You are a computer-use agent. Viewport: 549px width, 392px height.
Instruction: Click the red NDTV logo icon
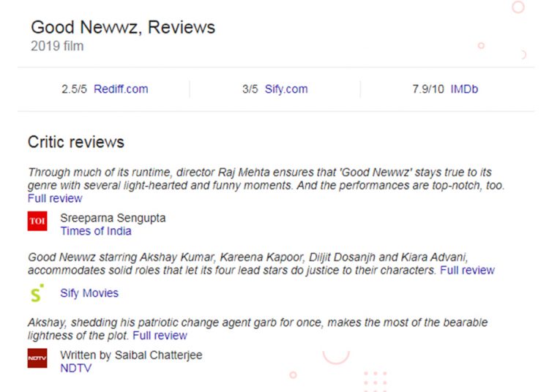point(37,359)
